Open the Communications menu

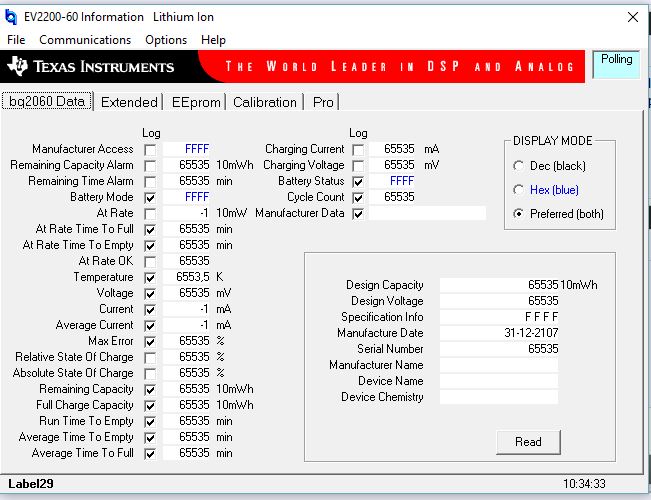tap(85, 40)
